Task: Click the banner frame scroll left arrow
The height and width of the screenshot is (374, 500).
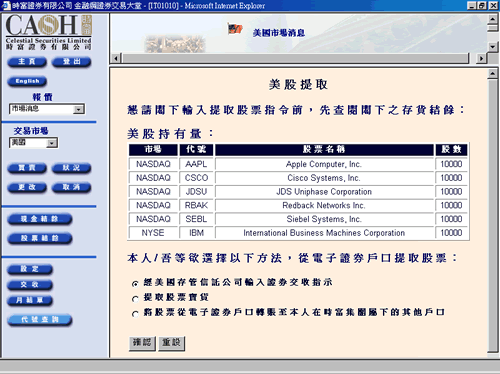Action: [116, 58]
